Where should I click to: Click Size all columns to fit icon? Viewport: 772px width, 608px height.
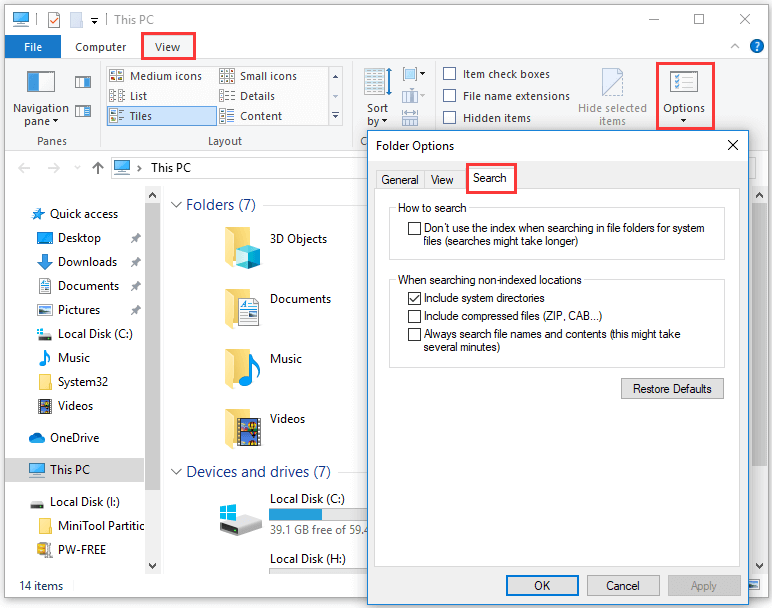tap(410, 118)
